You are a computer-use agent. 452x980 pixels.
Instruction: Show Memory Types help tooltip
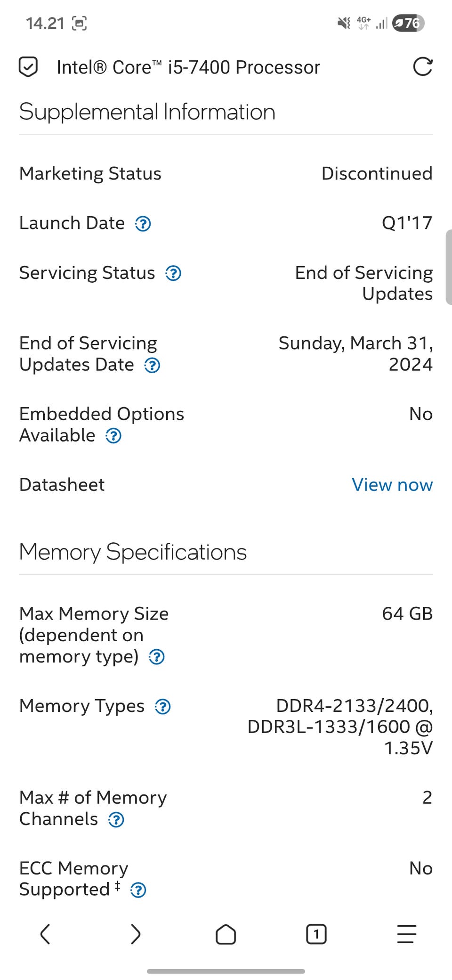163,707
